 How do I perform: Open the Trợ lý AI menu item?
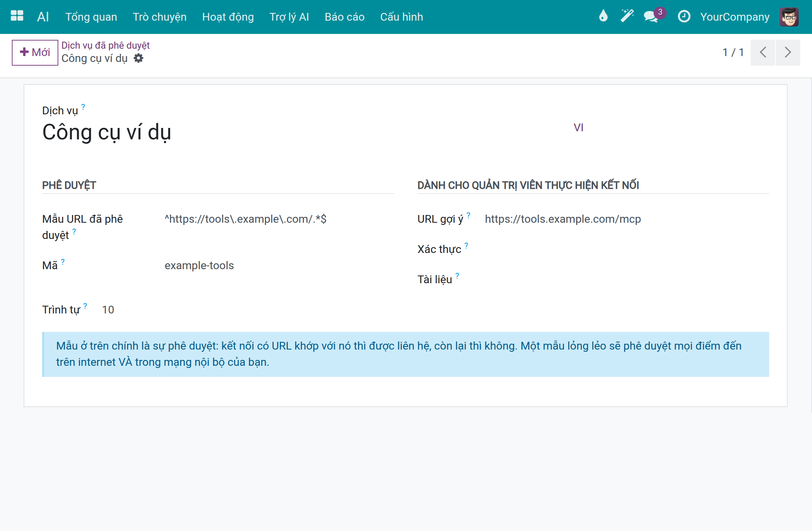tap(289, 17)
